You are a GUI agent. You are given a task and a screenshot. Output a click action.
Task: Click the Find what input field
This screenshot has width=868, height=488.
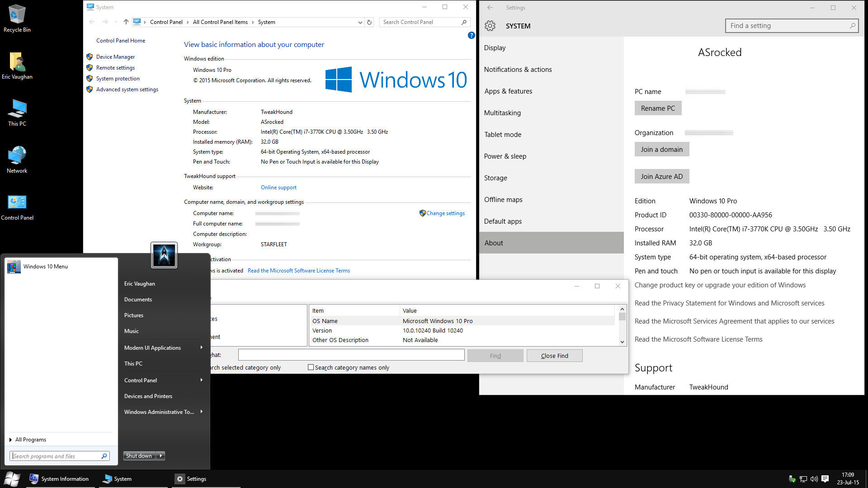[351, 355]
